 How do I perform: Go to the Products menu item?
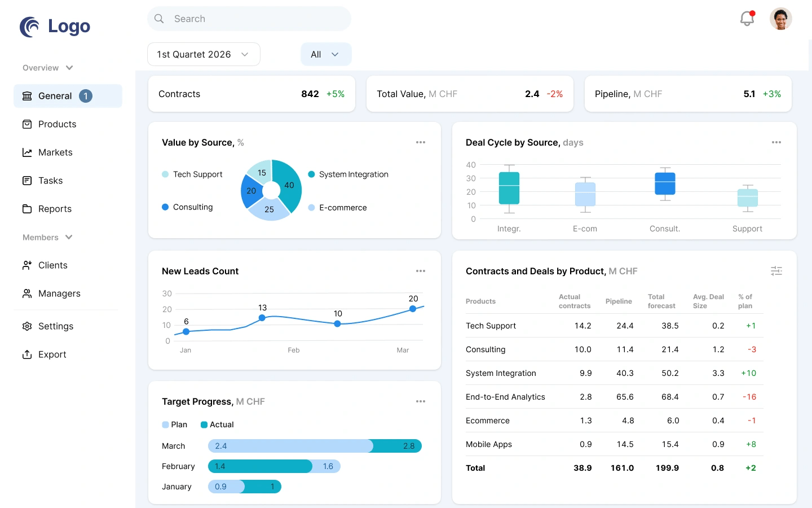pos(68,124)
